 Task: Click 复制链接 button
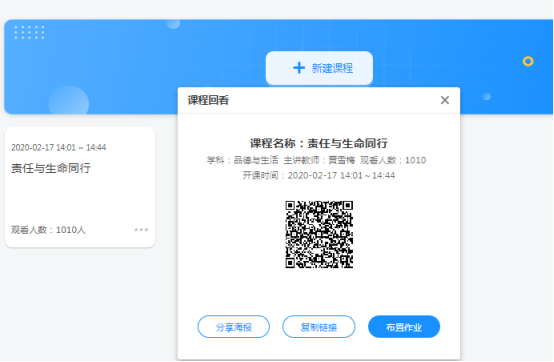click(319, 327)
